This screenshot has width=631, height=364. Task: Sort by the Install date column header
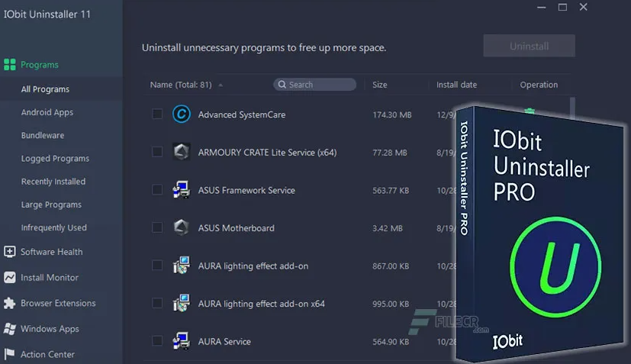pos(457,85)
